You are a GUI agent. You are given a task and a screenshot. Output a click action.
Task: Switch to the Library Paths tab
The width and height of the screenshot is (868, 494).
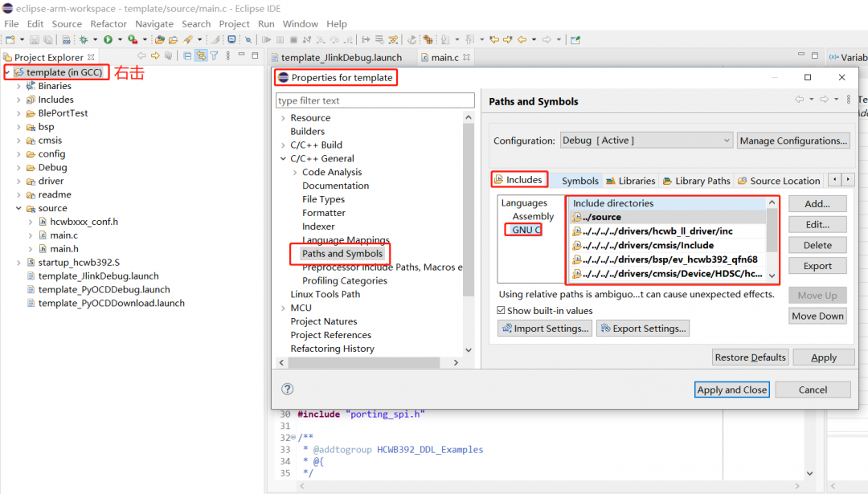click(696, 181)
